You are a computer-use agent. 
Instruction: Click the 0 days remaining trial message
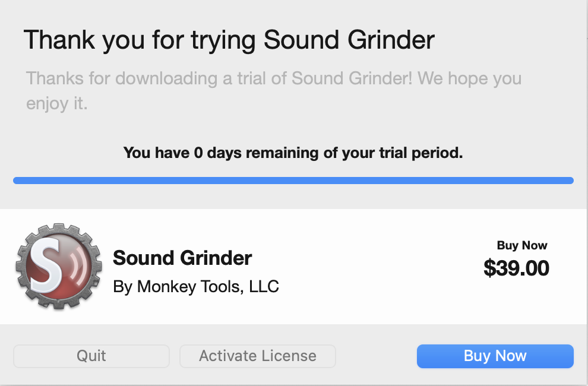click(293, 153)
